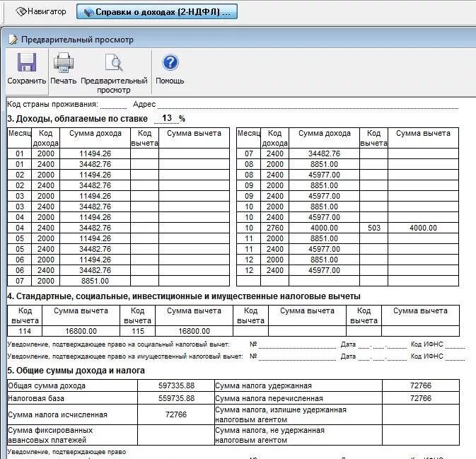Open Помощь question mark icon

[x=170, y=62]
